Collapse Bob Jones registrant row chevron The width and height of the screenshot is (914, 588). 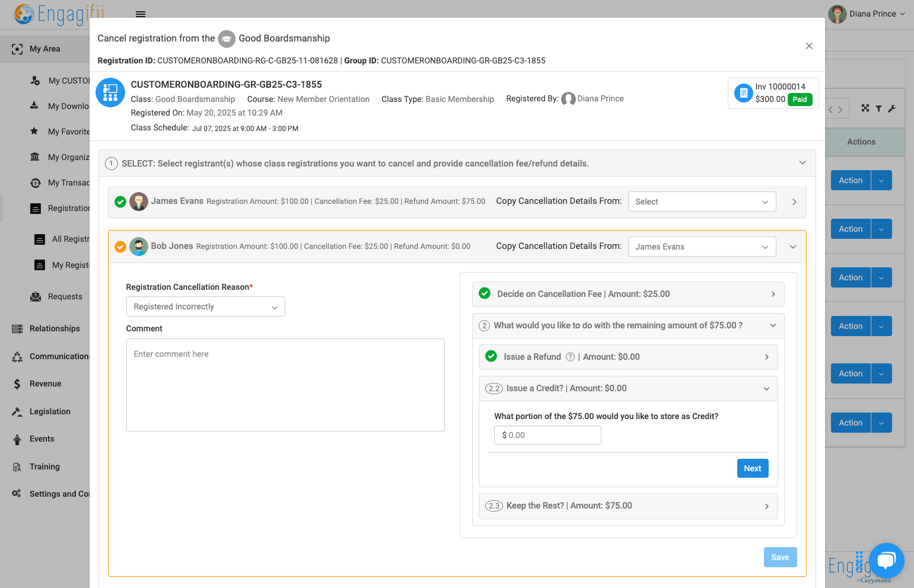pos(793,247)
